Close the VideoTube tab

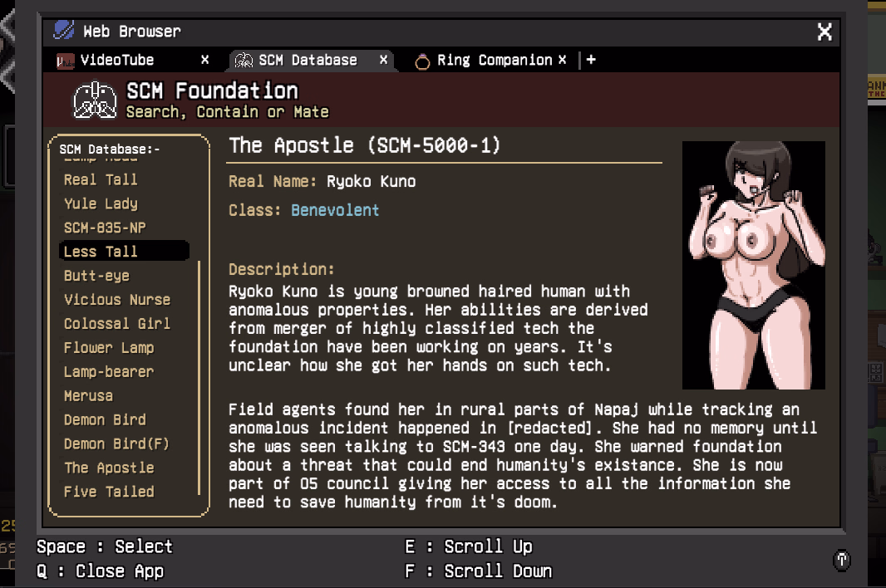[205, 60]
